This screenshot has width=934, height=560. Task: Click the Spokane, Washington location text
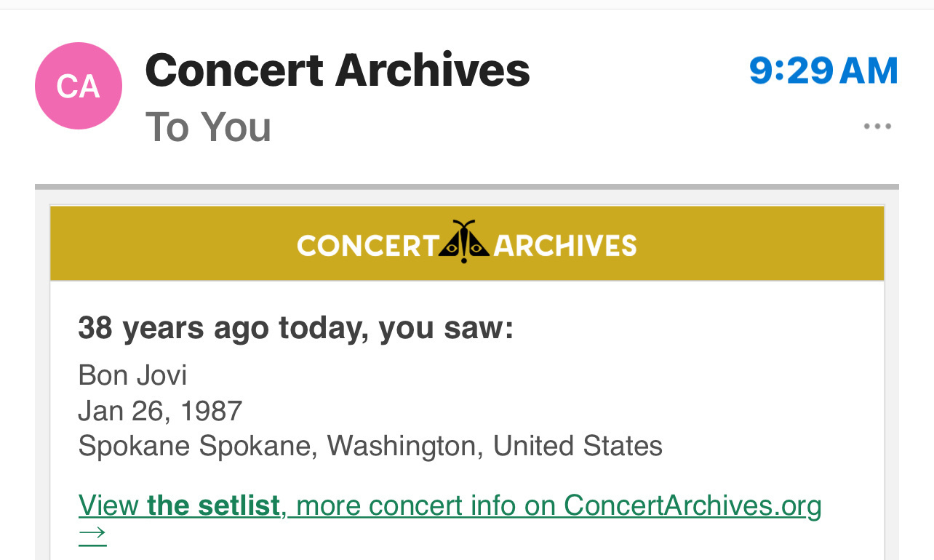pos(370,445)
